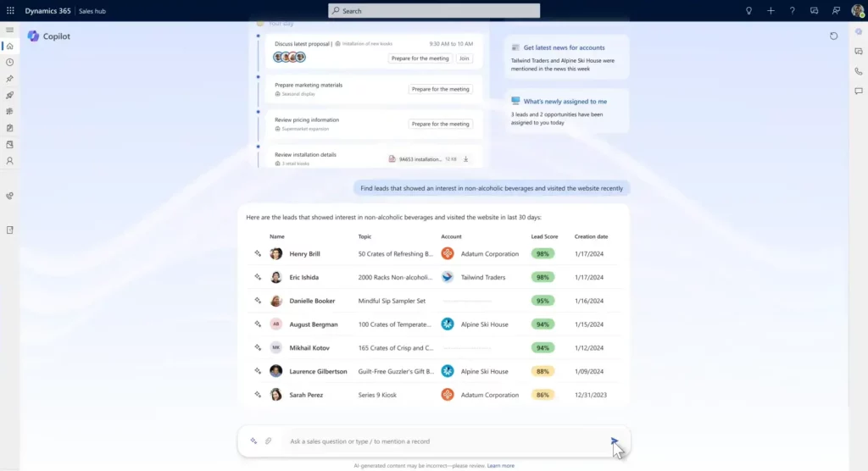868x471 pixels.
Task: Click the send message arrow icon
Action: point(615,441)
